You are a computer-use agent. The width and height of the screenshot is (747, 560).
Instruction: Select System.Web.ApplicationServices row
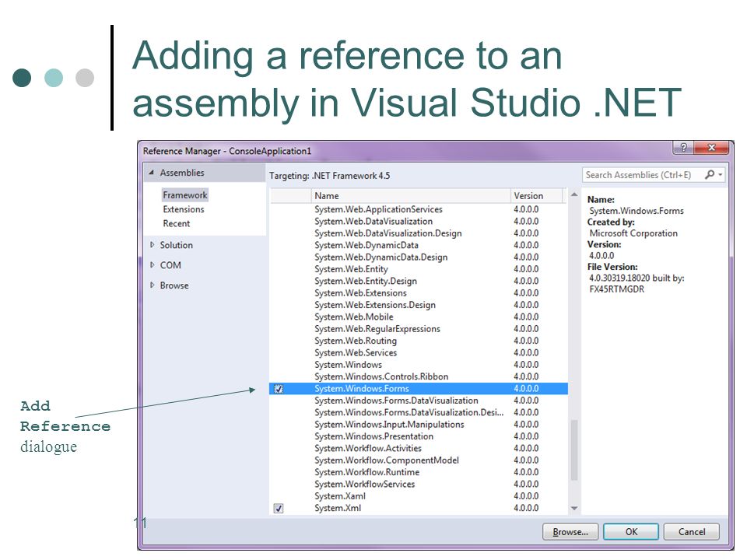point(419,209)
